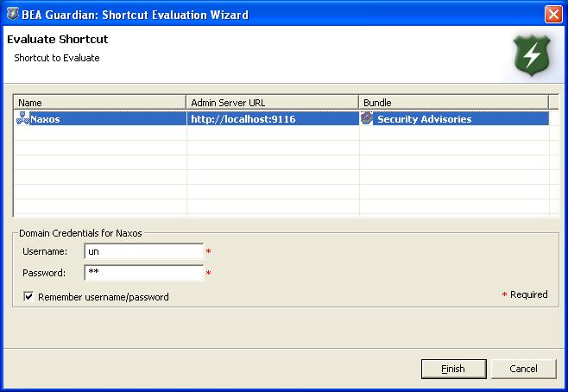Select the Security Advisories cell text

pos(424,119)
